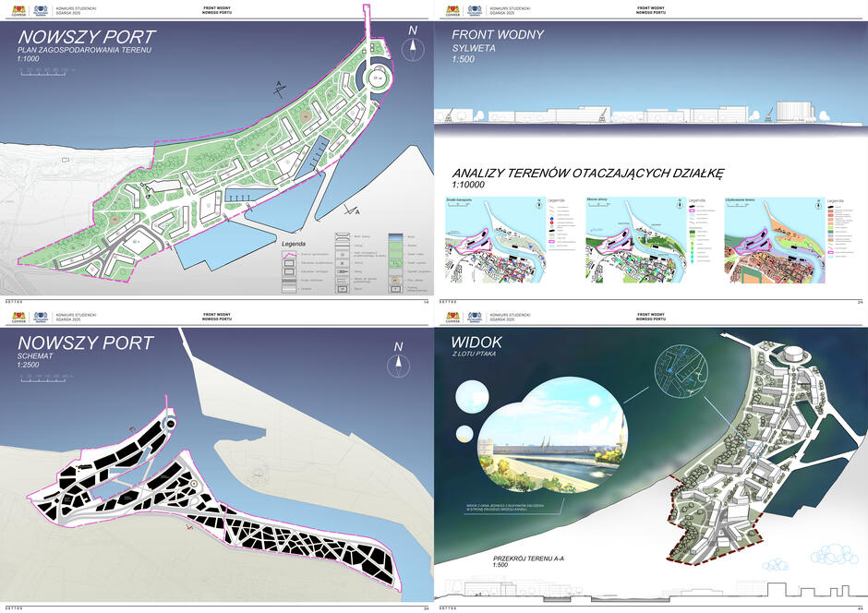Click the round building at the plan's northern tip
Screen dimensions: 868x613
pos(378,80)
